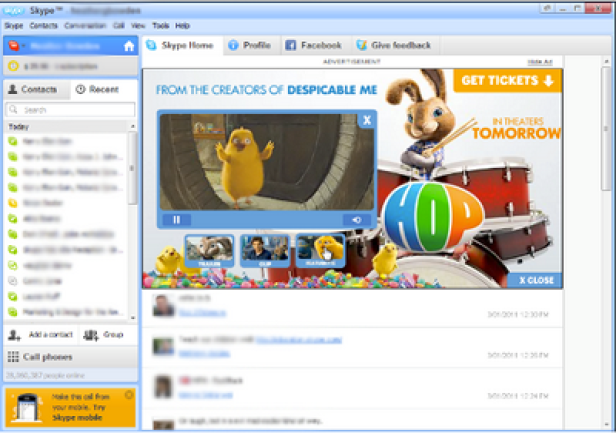Click the Skype mobile promo banner
The image size is (616, 433).
pos(70,407)
